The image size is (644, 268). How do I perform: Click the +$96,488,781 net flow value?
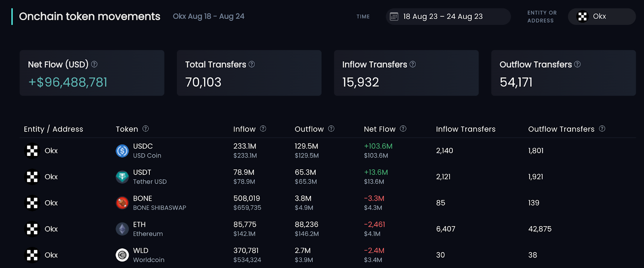coord(68,82)
